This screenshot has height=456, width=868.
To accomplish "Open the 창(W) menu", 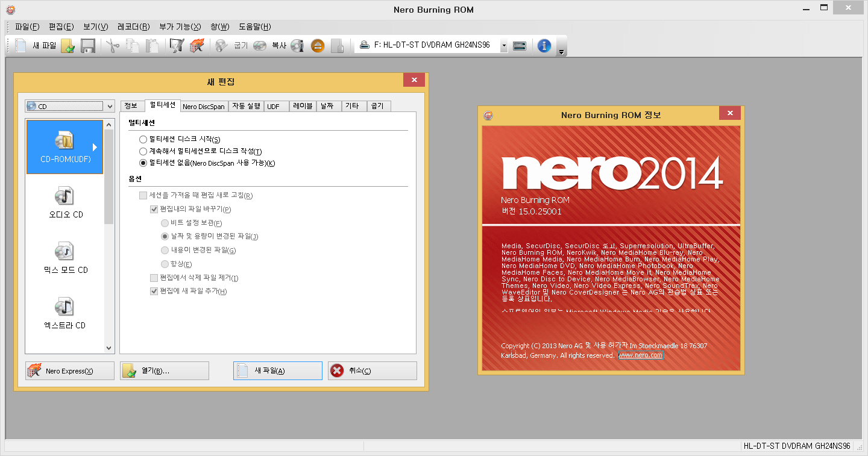I will (x=220, y=27).
